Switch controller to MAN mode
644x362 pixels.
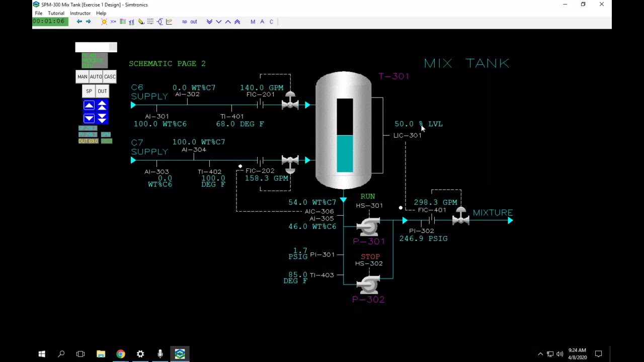82,76
